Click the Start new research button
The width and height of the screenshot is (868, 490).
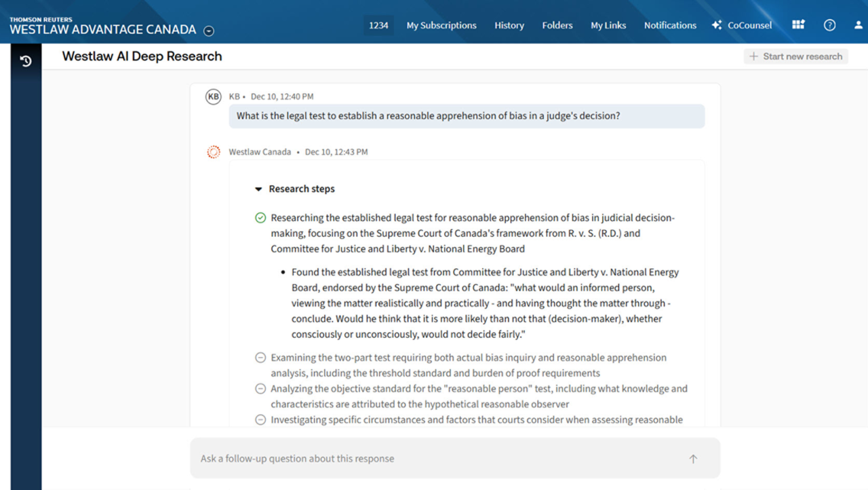click(795, 56)
